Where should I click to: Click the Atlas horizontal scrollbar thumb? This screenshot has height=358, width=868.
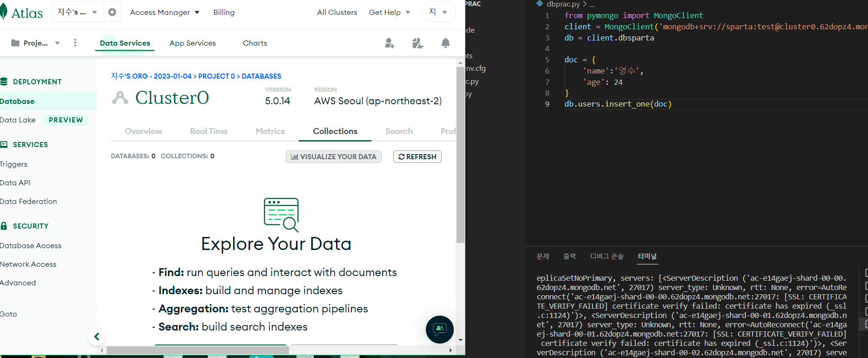pos(197,350)
